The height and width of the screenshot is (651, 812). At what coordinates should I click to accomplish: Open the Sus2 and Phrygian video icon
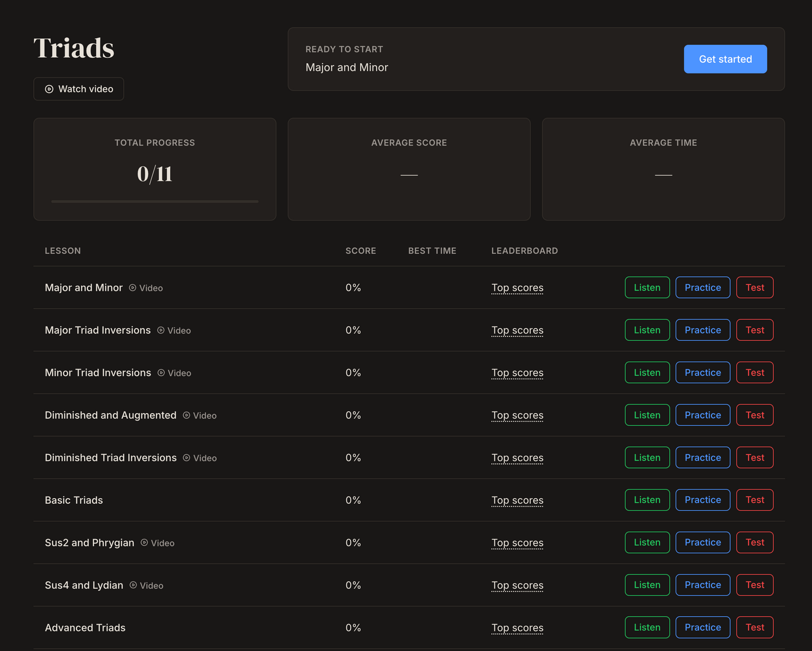[144, 543]
